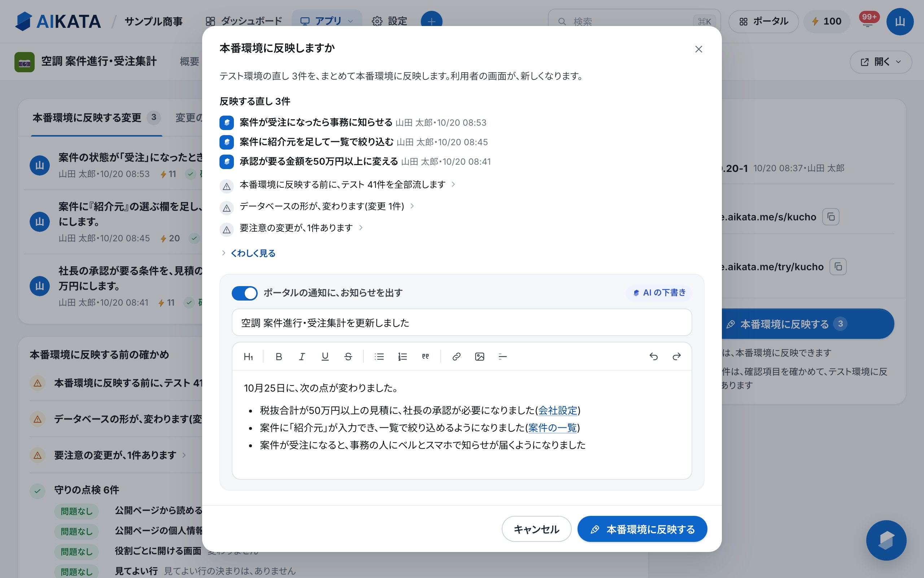Click the キャンセル button
The width and height of the screenshot is (924, 578).
pyautogui.click(x=536, y=529)
